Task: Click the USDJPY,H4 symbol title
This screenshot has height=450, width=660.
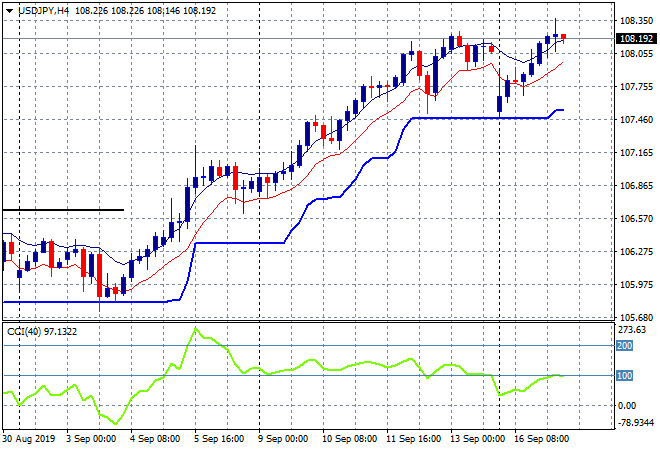Action: pyautogui.click(x=42, y=9)
